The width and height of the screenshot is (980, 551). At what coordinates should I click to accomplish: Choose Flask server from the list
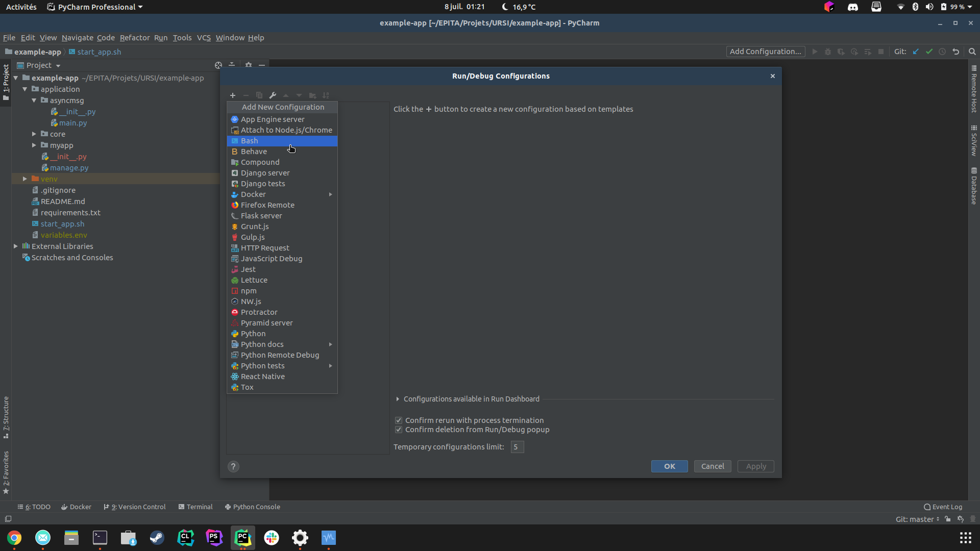point(282,216)
